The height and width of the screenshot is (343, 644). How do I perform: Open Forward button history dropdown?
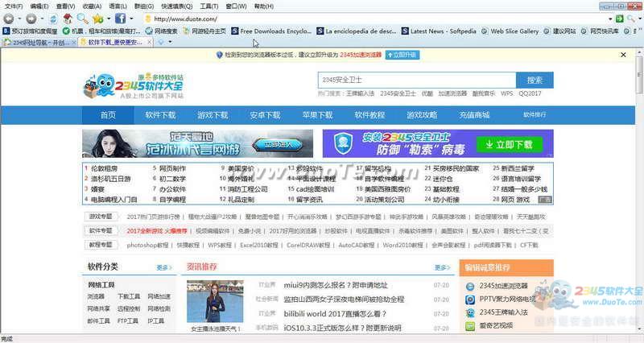(43, 19)
